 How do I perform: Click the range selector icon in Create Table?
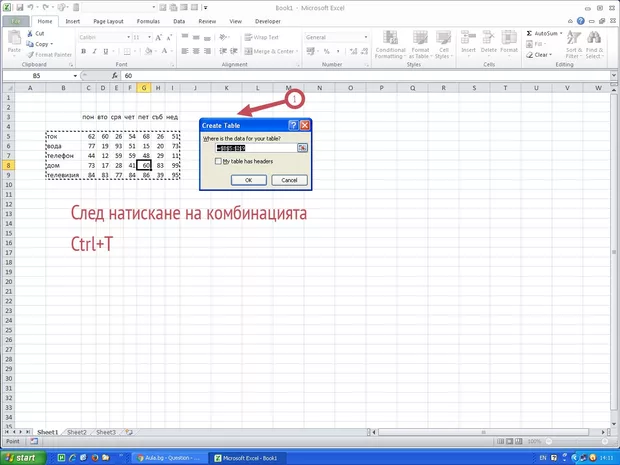(302, 147)
